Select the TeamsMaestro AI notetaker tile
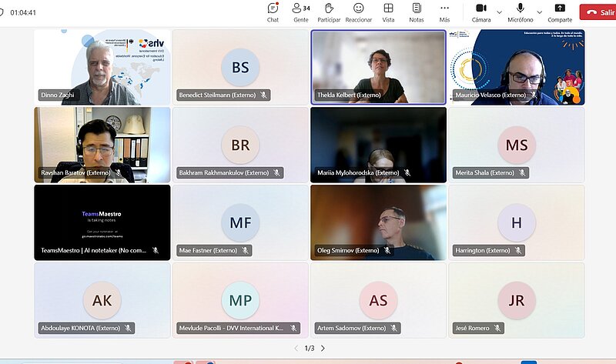The width and height of the screenshot is (616, 364). [x=102, y=222]
